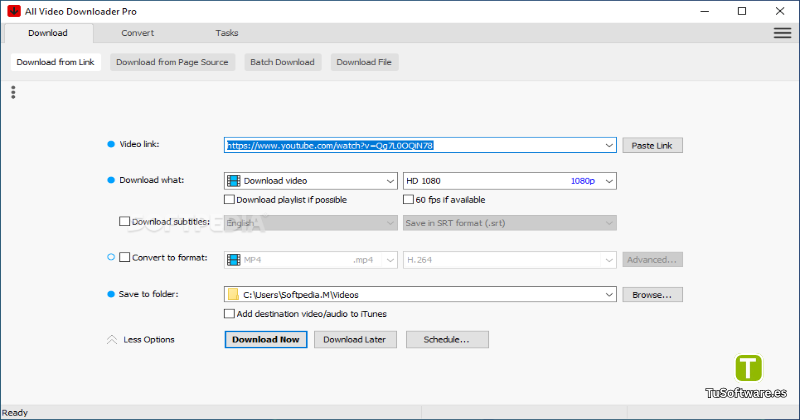Click the Browse... button

coord(652,294)
